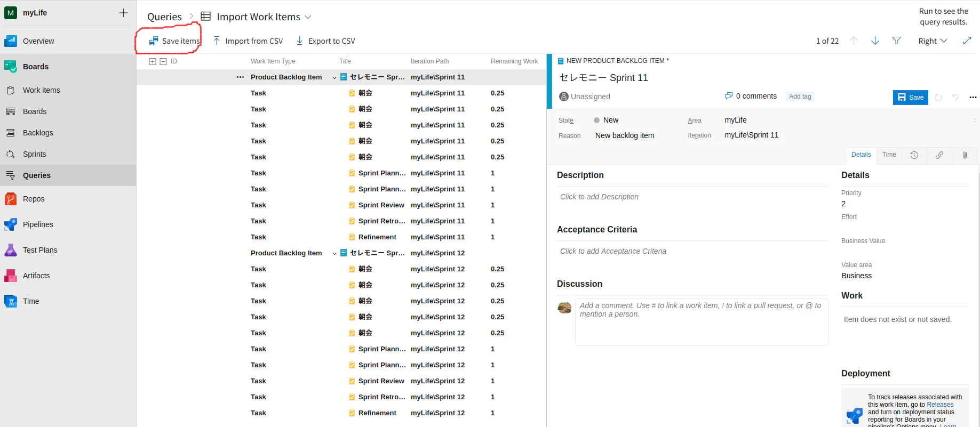Sort by the Title column header
This screenshot has width=980, height=427.
(345, 61)
